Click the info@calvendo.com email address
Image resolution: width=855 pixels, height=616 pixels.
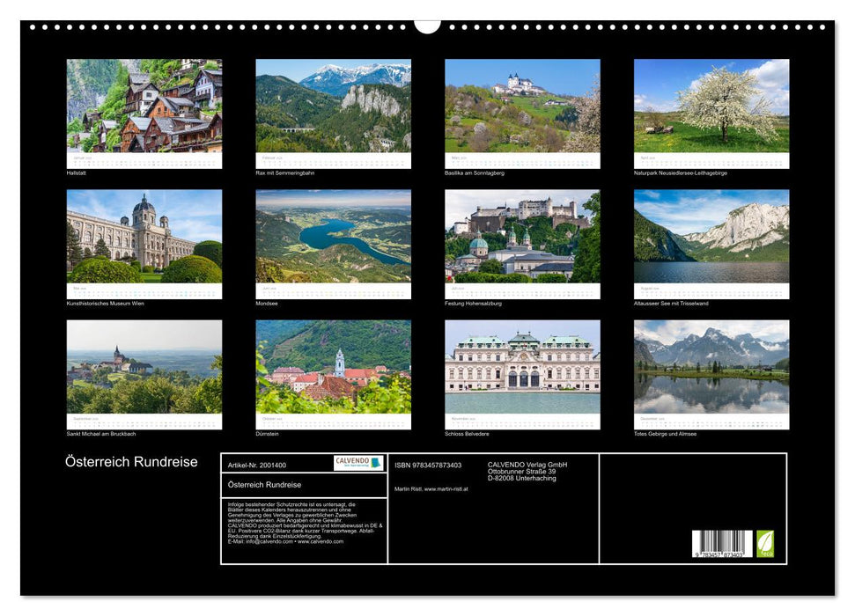pyautogui.click(x=265, y=542)
